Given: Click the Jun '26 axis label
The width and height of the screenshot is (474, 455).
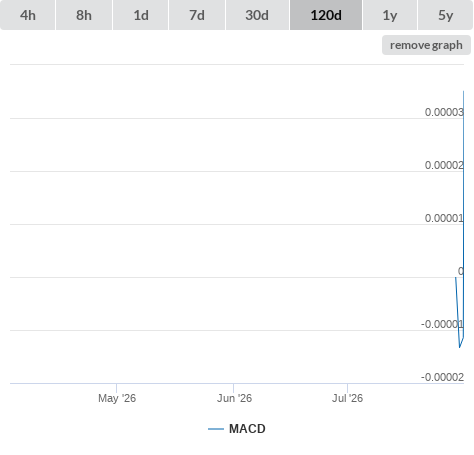Looking at the screenshot, I should pos(234,398).
